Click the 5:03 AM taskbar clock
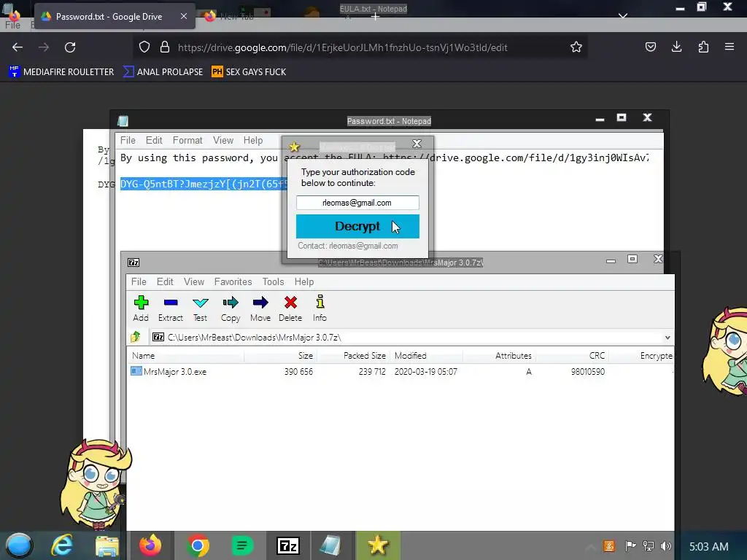 708,546
